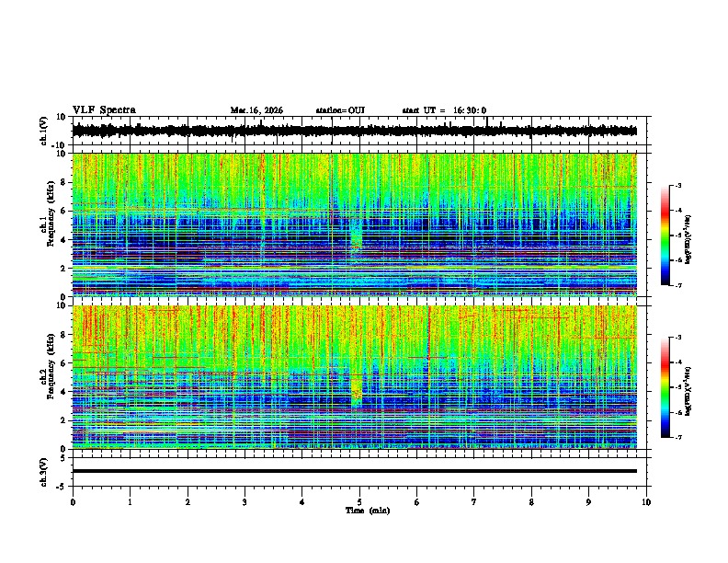Click the time axis tick label "3"
Screen dimensions: 728x563
[245, 501]
